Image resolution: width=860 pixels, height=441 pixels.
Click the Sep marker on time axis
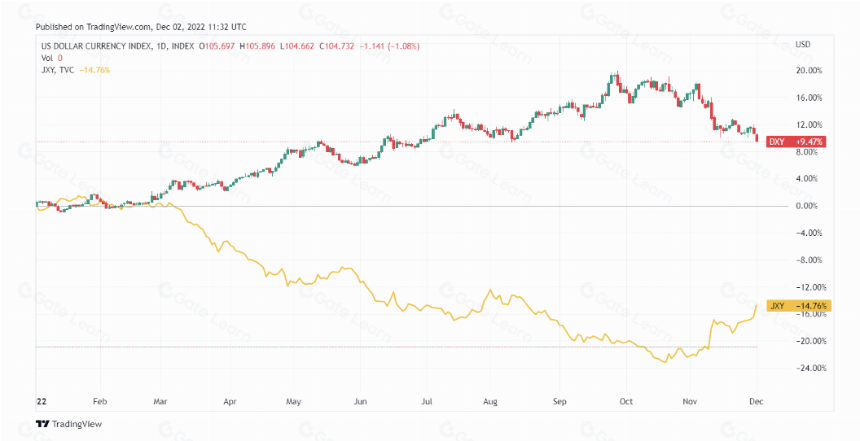[x=559, y=402]
